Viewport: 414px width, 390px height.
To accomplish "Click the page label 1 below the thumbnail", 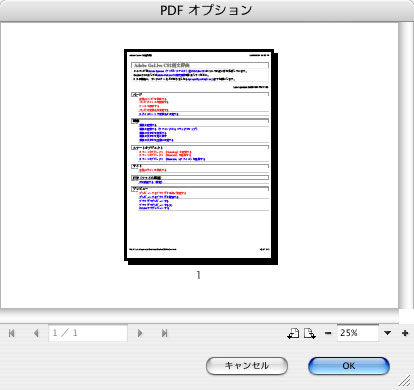I will pyautogui.click(x=199, y=275).
